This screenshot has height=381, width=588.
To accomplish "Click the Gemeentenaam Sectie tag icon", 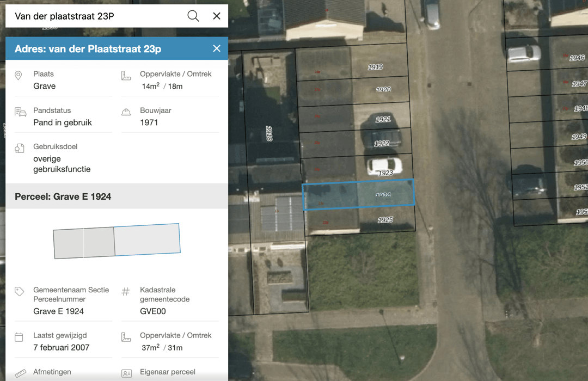I will (20, 291).
